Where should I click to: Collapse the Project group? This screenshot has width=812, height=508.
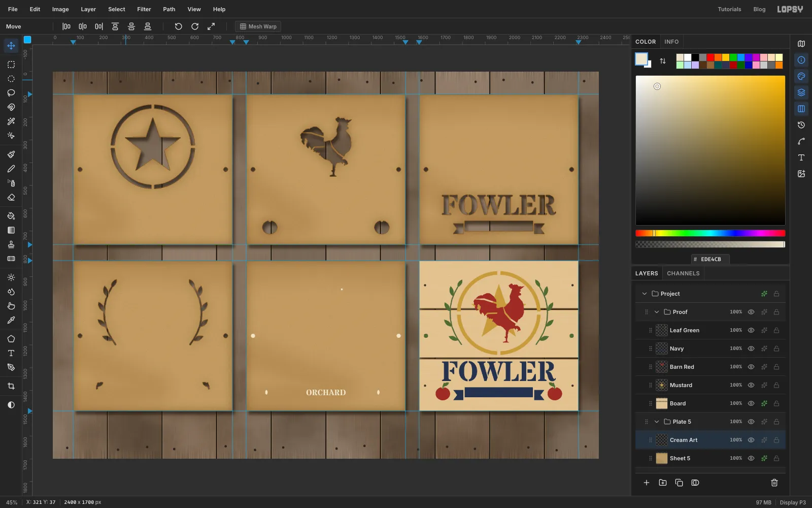tap(645, 294)
